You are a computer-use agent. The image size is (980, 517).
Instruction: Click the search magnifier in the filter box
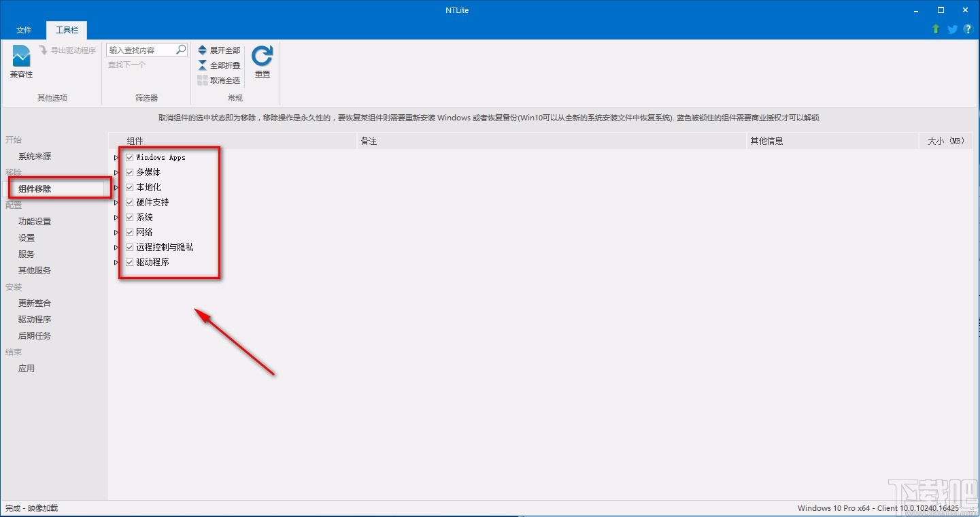pyautogui.click(x=180, y=49)
